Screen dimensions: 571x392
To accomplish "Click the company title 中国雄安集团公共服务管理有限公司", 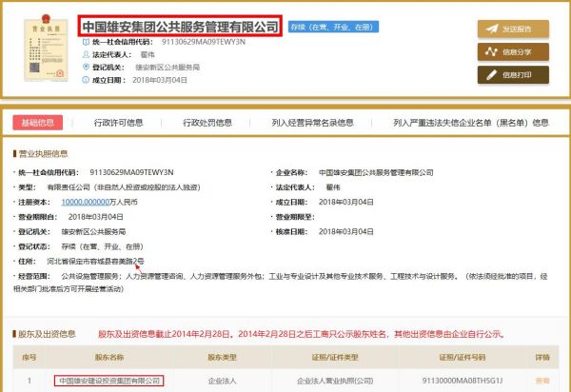I will click(180, 27).
